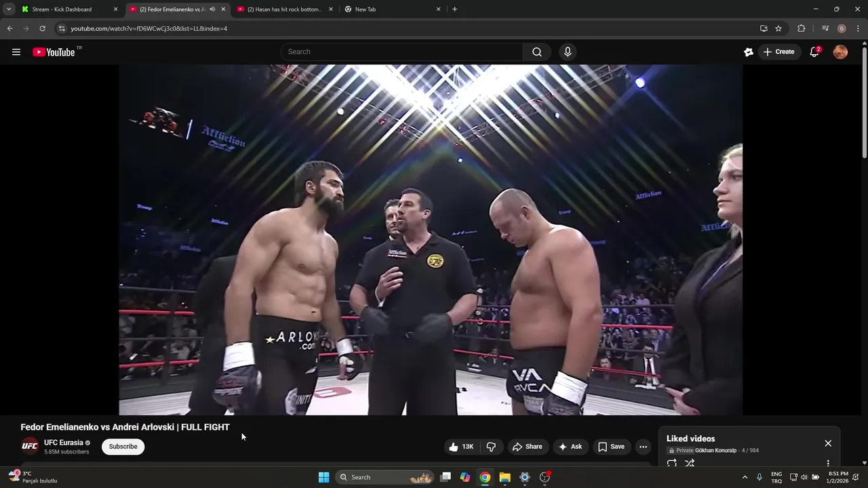The image size is (868, 488).
Task: Open Copilot from the taskbar
Action: (x=465, y=477)
